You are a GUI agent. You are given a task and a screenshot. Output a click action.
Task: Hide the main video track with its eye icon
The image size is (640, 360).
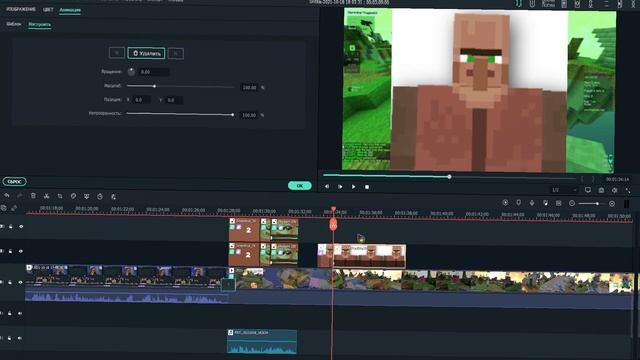click(21, 282)
